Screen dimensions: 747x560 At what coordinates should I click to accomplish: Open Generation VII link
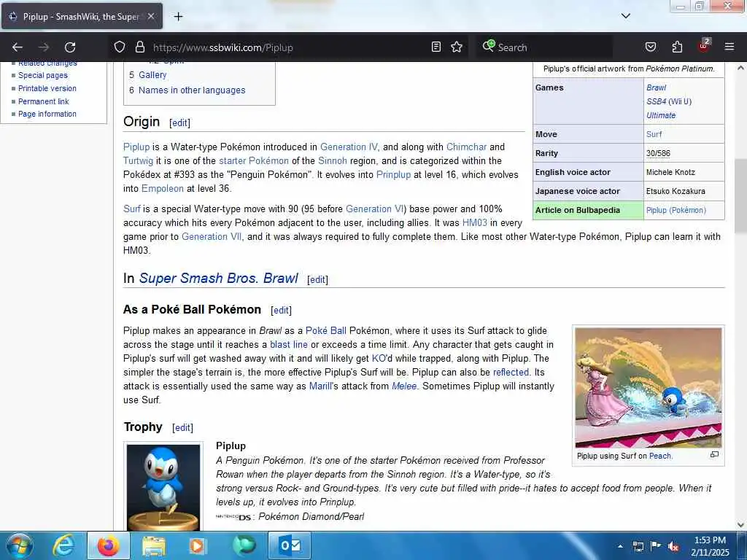pyautogui.click(x=212, y=236)
